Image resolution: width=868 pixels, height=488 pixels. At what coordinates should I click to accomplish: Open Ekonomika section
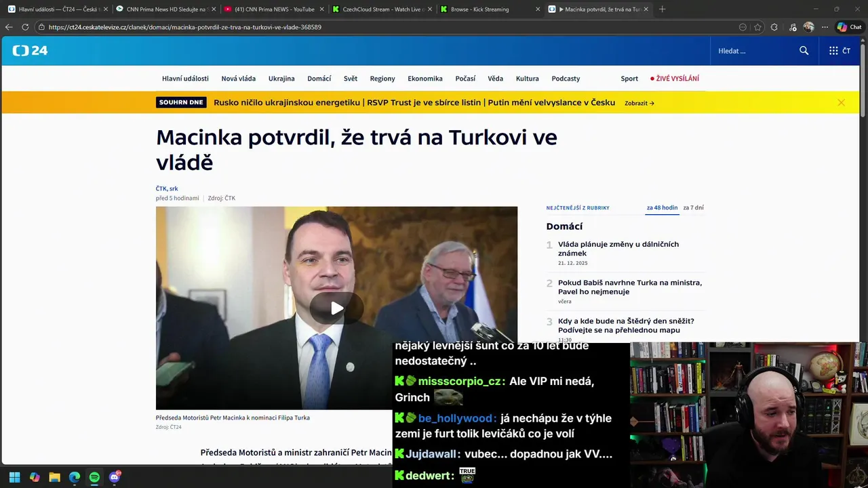[425, 79]
